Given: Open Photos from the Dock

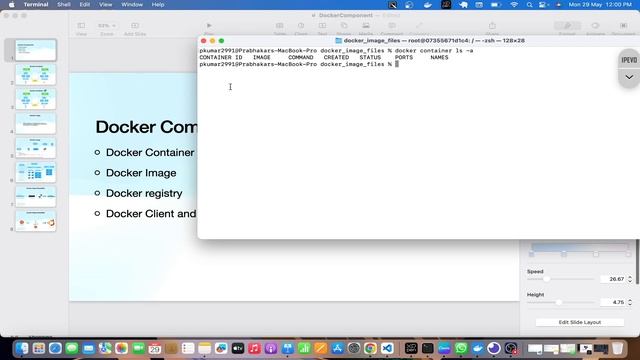Looking at the screenshot, I should pos(122,348).
